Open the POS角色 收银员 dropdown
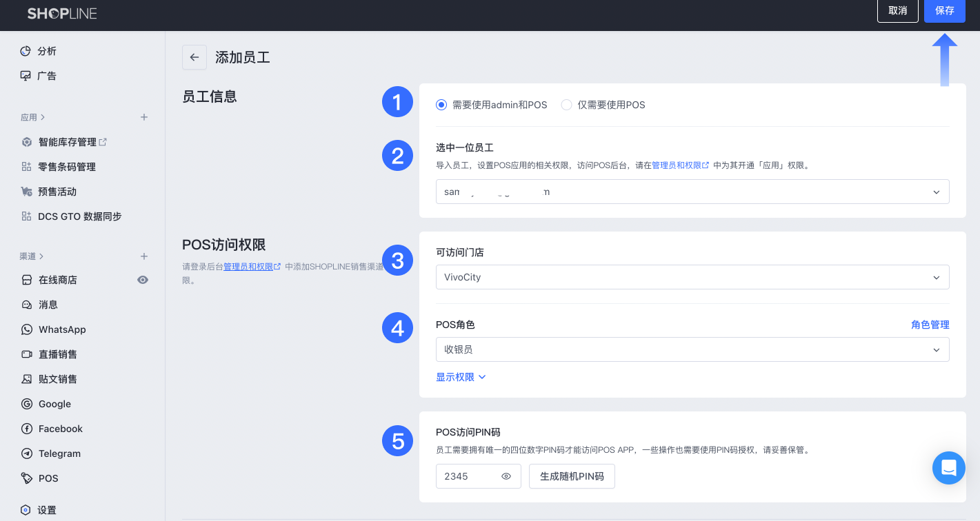This screenshot has height=521, width=980. click(692, 349)
